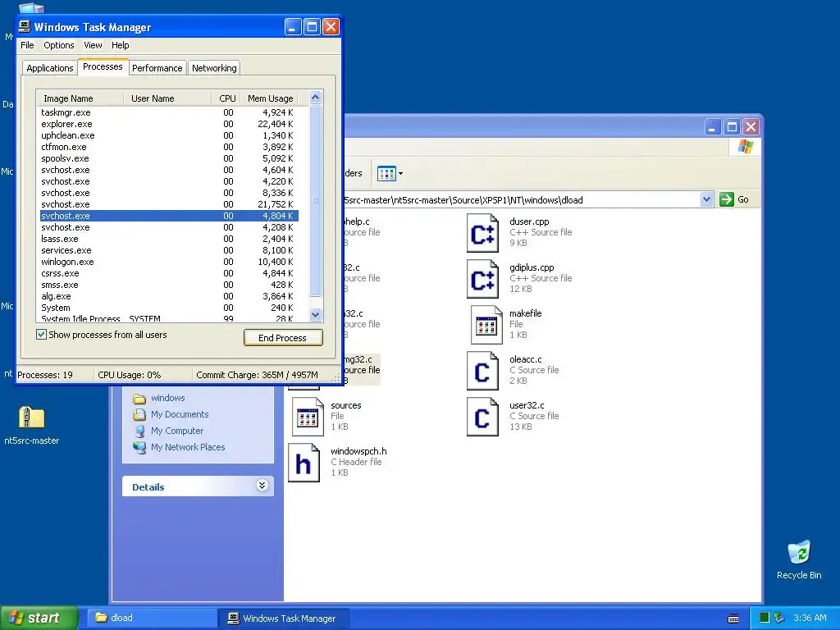Select the System process row

(x=169, y=308)
